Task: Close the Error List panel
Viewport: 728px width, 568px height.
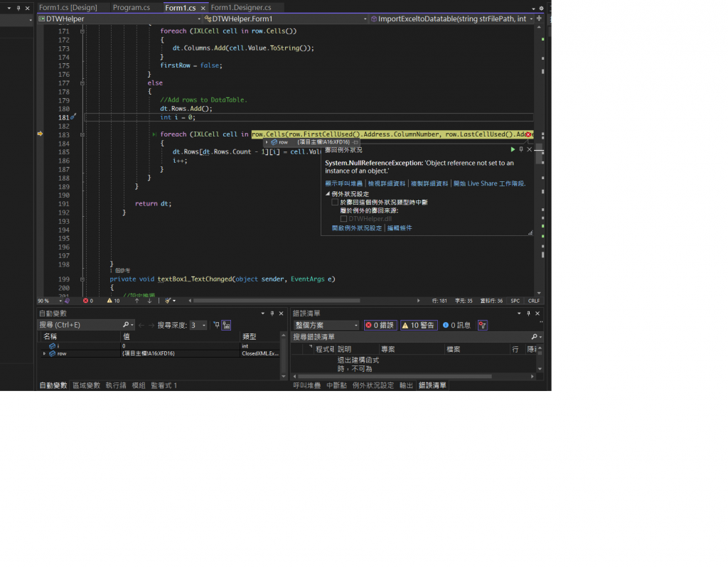Action: coord(537,314)
